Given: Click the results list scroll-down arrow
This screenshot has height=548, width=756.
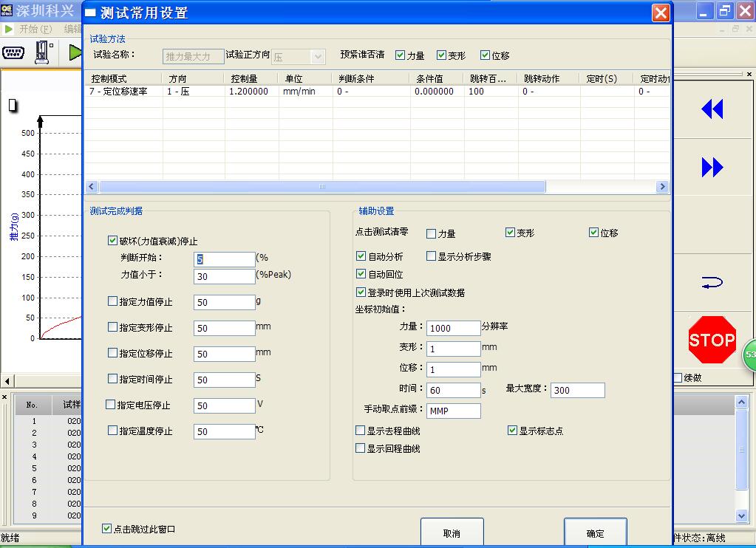Looking at the screenshot, I should (x=741, y=516).
